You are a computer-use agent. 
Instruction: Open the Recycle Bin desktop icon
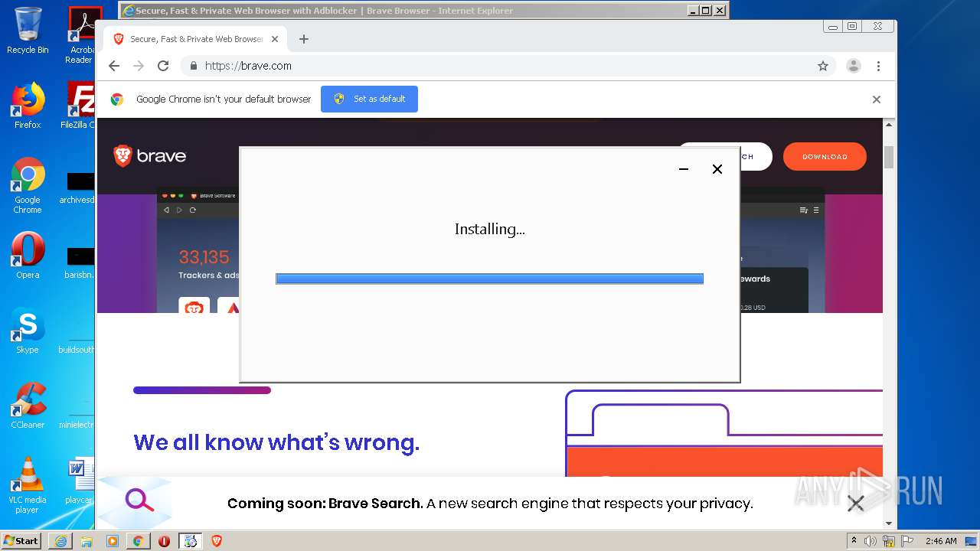click(28, 31)
